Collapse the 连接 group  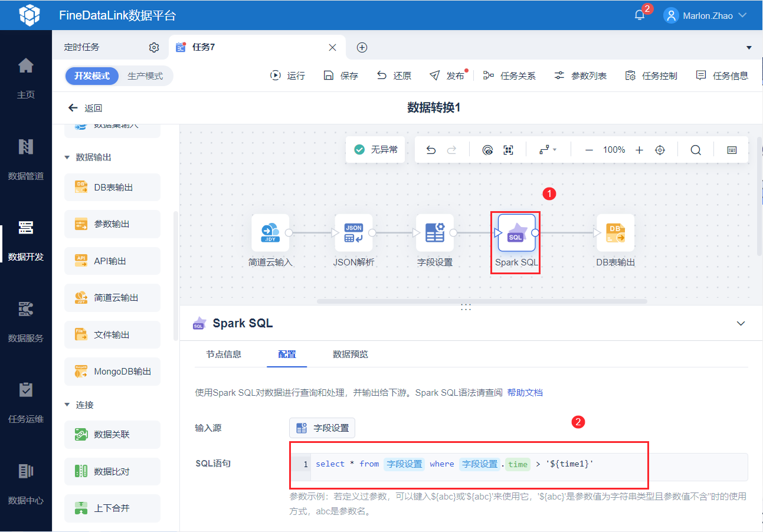coord(67,405)
